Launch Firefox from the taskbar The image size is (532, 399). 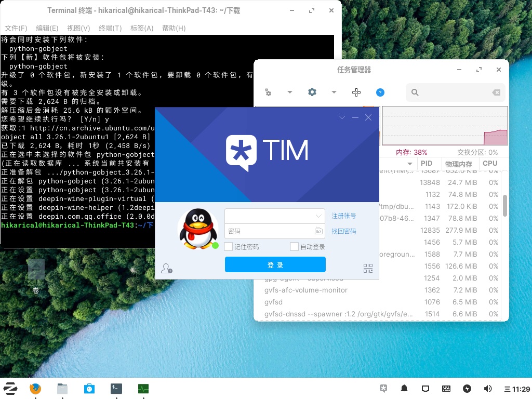(x=35, y=388)
